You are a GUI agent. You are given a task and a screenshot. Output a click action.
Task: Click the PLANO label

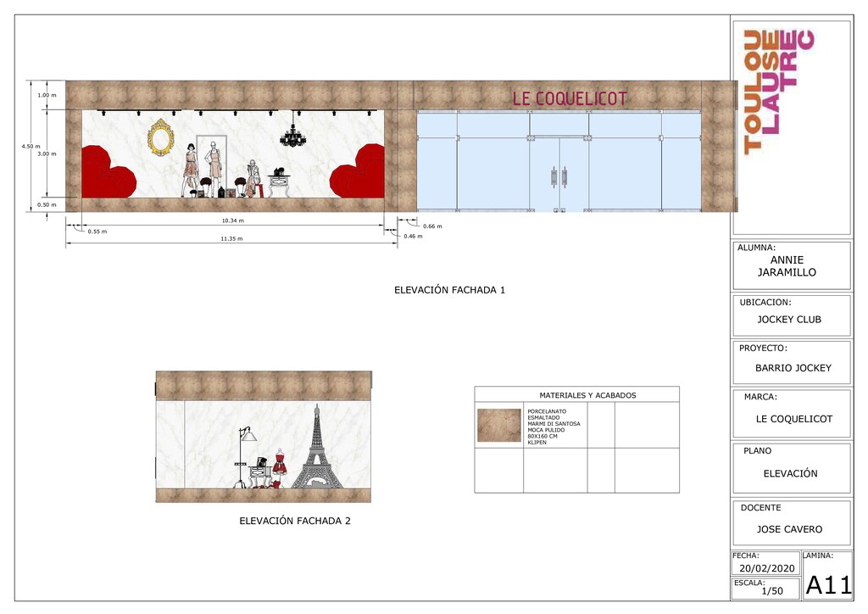758,451
